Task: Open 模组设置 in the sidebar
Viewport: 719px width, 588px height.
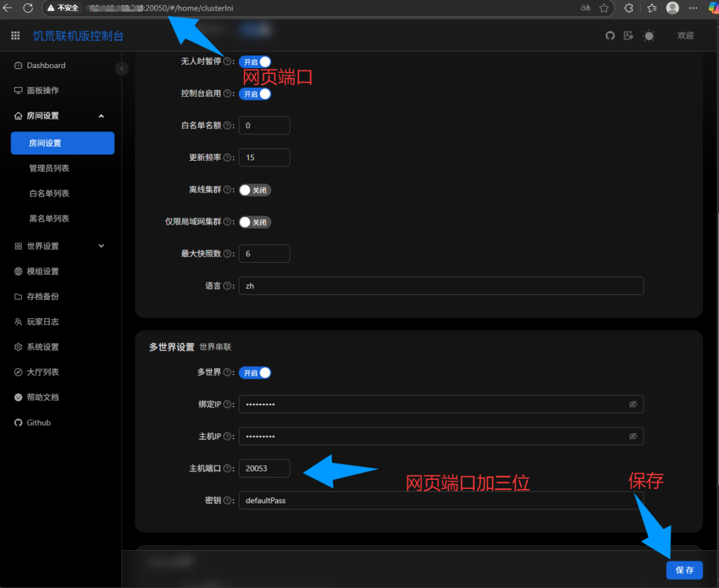Action: pyautogui.click(x=43, y=271)
